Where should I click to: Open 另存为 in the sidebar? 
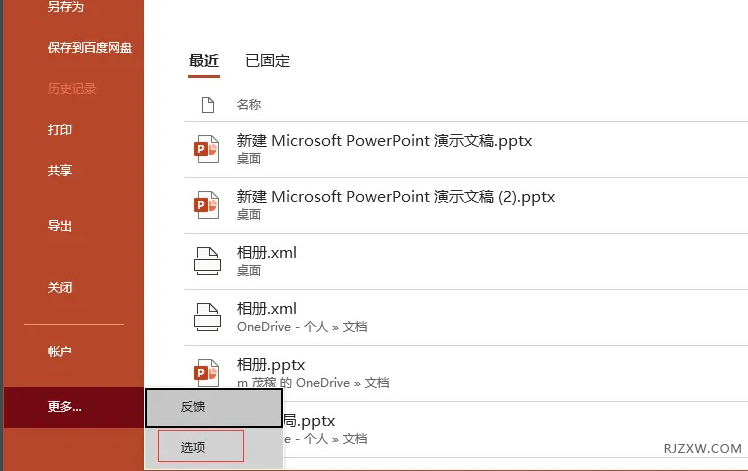66,8
